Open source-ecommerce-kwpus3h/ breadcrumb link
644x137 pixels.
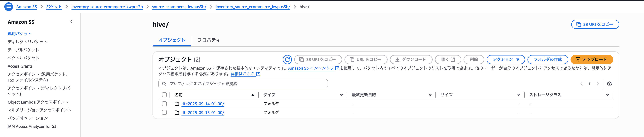(179, 7)
